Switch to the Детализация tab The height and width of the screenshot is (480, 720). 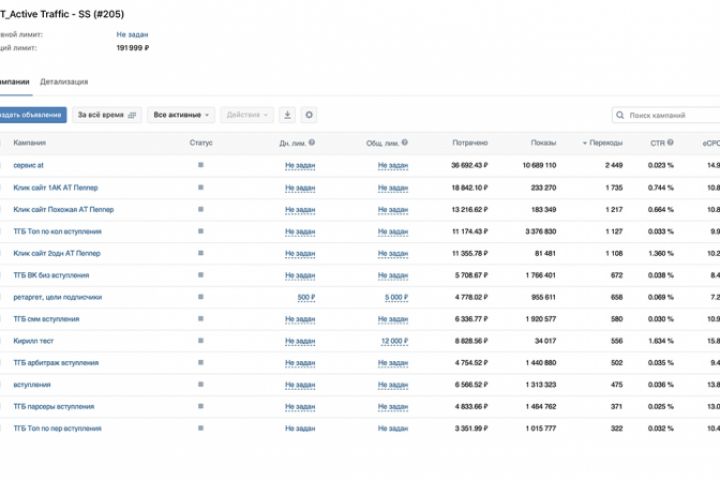pyautogui.click(x=64, y=81)
